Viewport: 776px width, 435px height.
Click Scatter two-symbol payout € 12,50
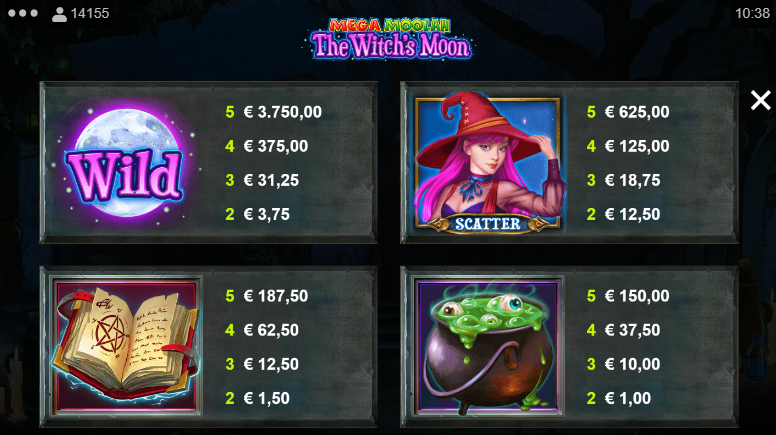click(632, 214)
